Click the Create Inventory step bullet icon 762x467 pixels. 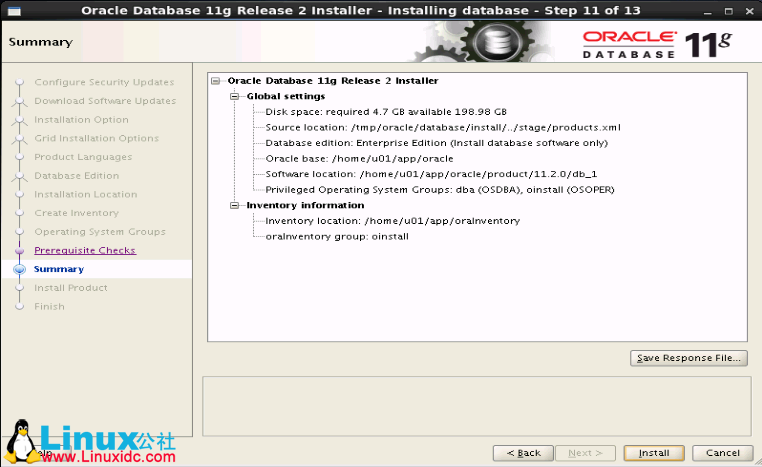click(19, 213)
